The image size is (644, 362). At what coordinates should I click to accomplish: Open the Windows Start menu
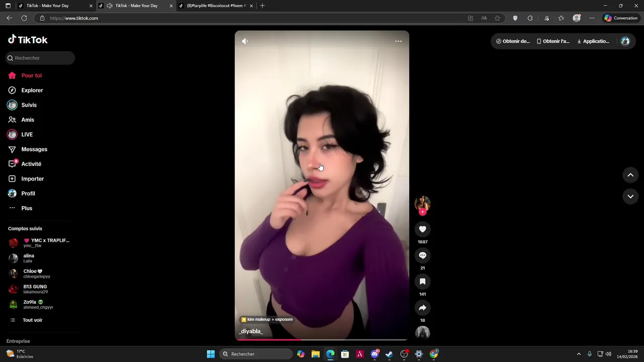point(211,354)
